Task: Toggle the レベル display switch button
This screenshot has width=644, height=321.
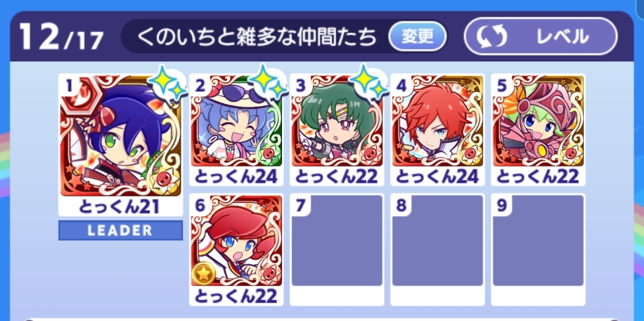Action: point(540,36)
